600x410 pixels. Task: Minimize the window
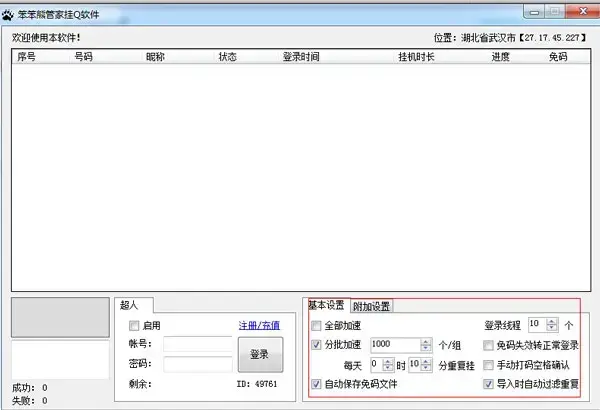point(535,12)
